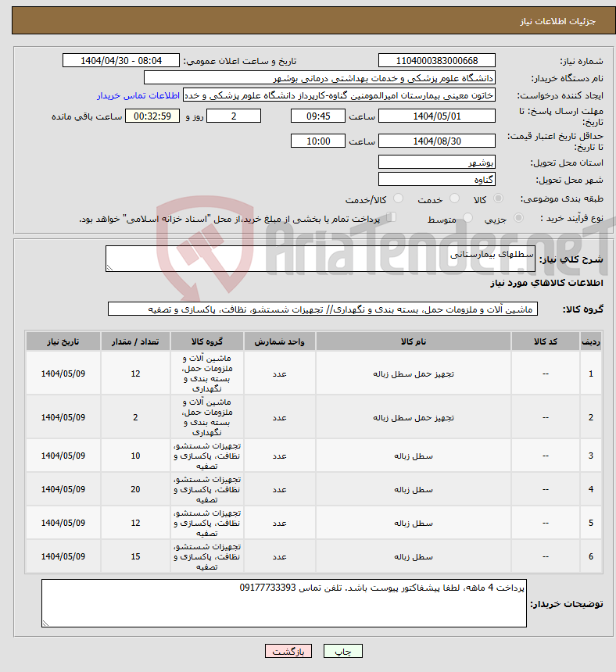Click the request creator field
Image resolution: width=616 pixels, height=672 pixels.
click(x=339, y=95)
